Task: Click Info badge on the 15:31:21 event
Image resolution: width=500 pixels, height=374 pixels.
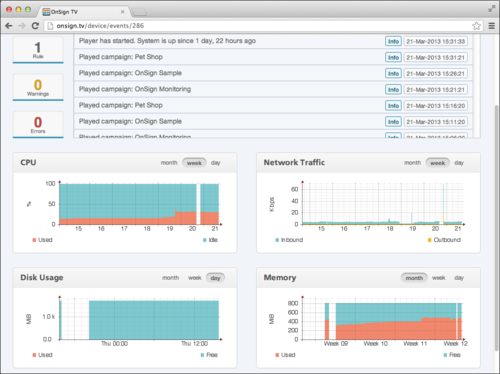Action: click(393, 57)
